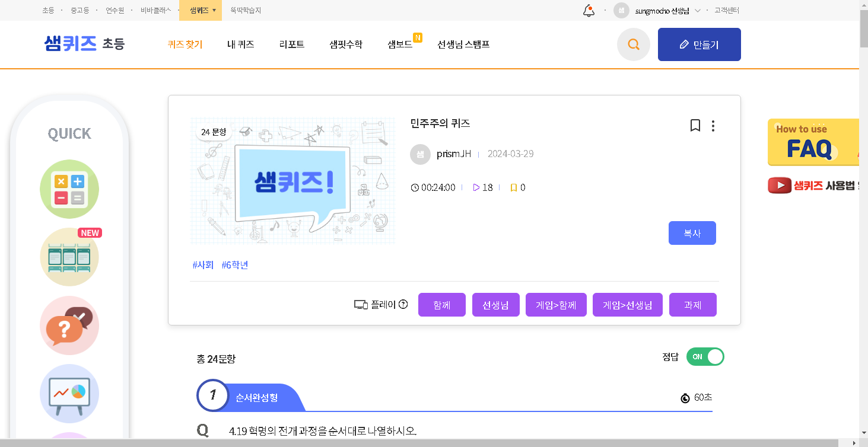
Task: Click the play count icon showing 18
Action: 476,187
